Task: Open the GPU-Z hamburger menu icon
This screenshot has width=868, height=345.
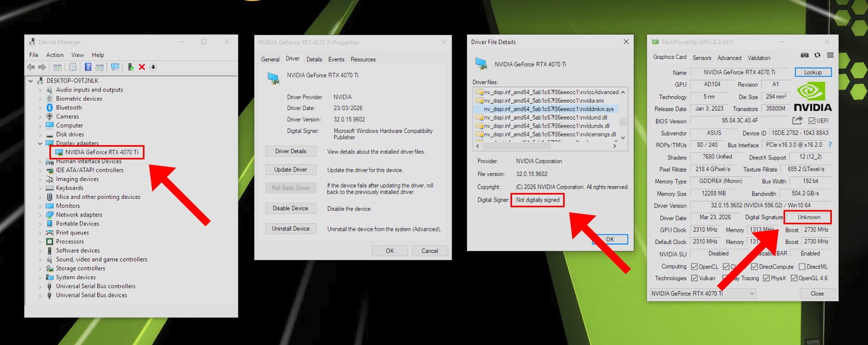Action: click(x=830, y=55)
